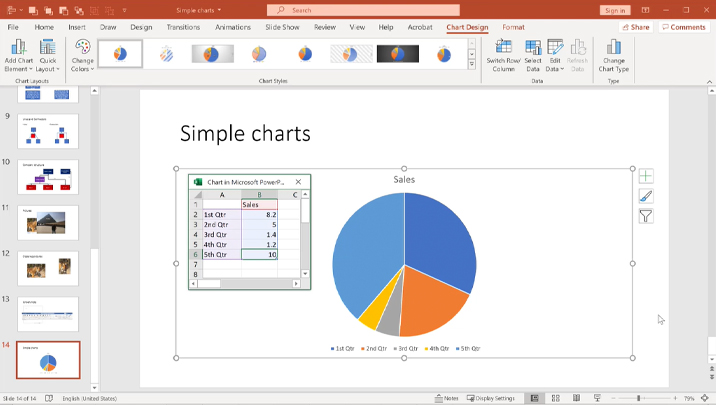This screenshot has height=405, width=716.
Task: Click the Chart Elements plus button
Action: (x=646, y=176)
